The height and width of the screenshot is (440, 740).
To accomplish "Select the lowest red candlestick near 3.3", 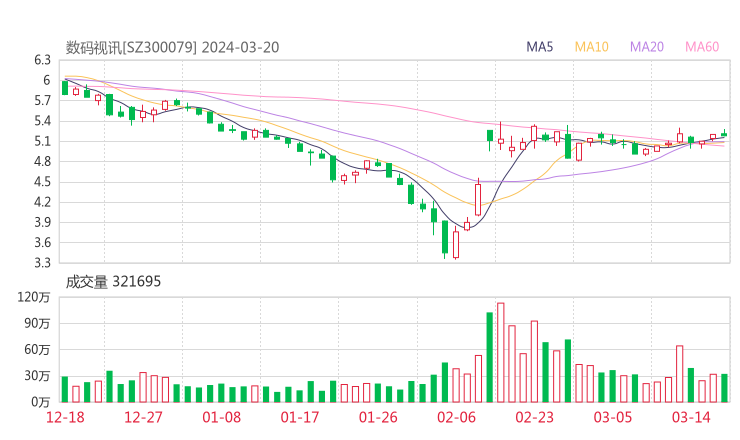I will click(x=456, y=245).
